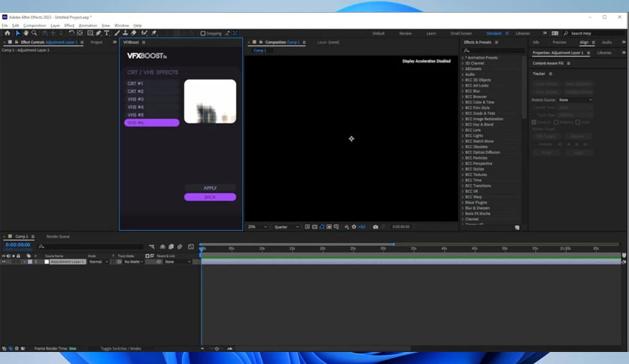
Task: Switch to the Render Queue tab
Action: (58, 236)
